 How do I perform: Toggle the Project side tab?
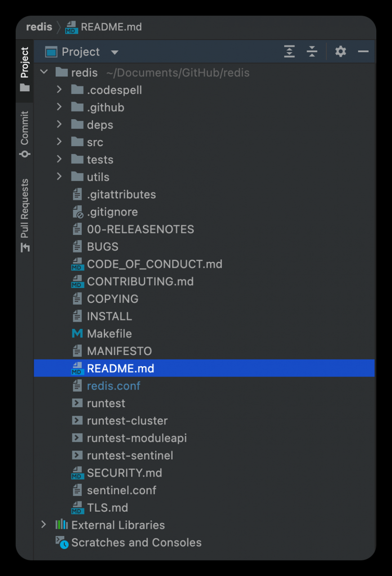25,69
